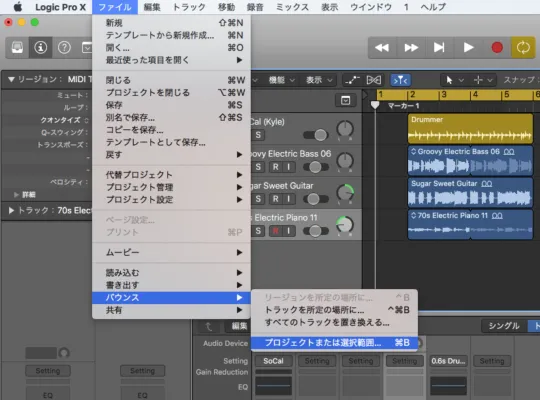Go to end with skip button
Viewport: 540px width, 400px height.
(439, 48)
